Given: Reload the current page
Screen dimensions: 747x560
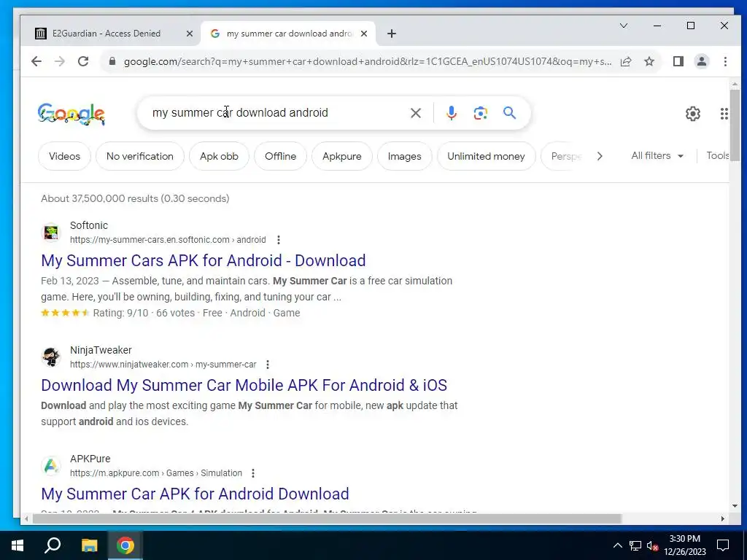Looking at the screenshot, I should [83, 61].
